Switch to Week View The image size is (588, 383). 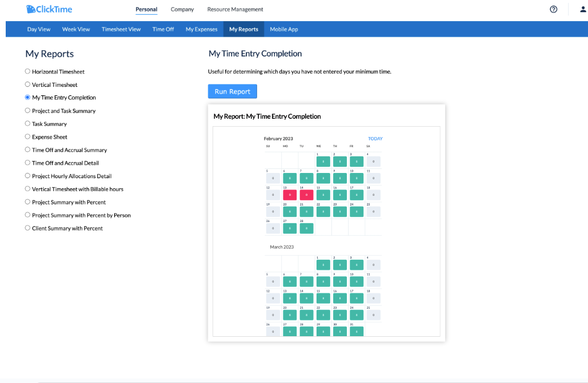tap(76, 29)
